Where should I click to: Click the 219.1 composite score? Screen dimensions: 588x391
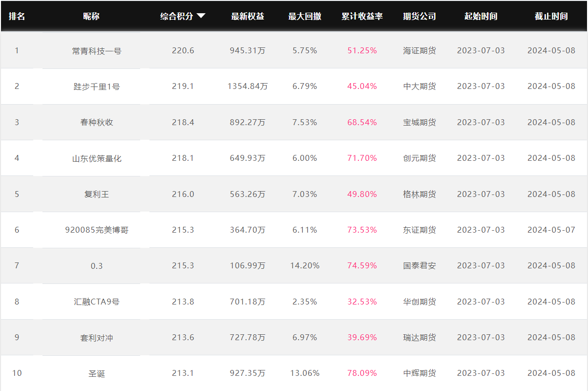[x=183, y=86]
